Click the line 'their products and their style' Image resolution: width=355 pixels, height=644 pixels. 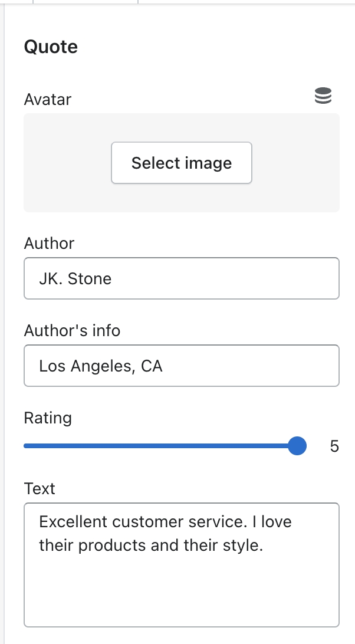point(150,546)
